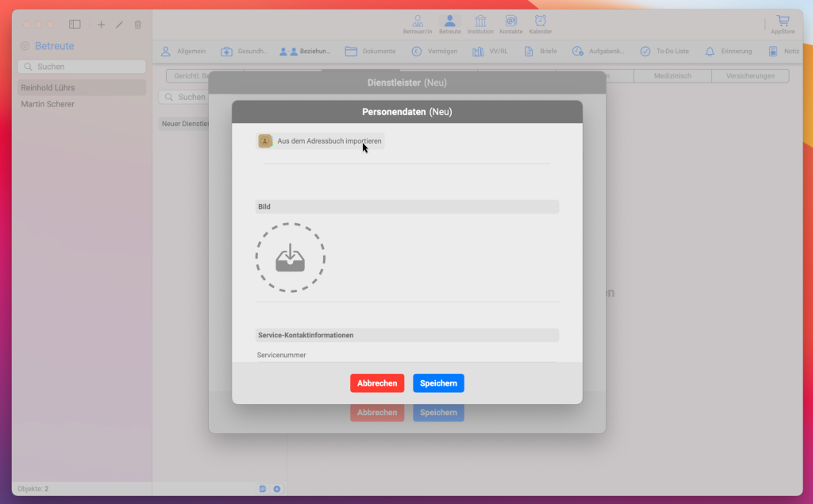This screenshot has height=504, width=813.
Task: Click the round blue icon in bottom status bar
Action: (x=277, y=489)
